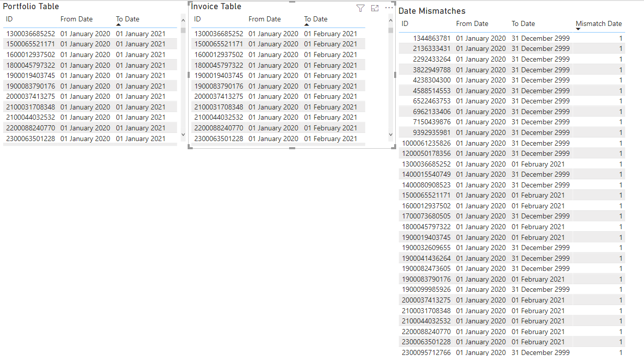Sort Date Mismatches by To Date header
The width and height of the screenshot is (644, 356).
[523, 24]
